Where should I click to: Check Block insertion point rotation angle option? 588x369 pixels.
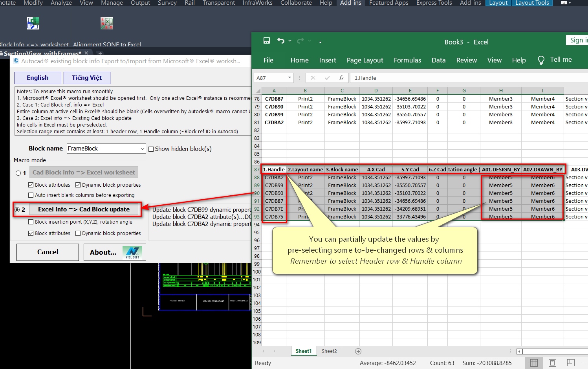pyautogui.click(x=31, y=222)
